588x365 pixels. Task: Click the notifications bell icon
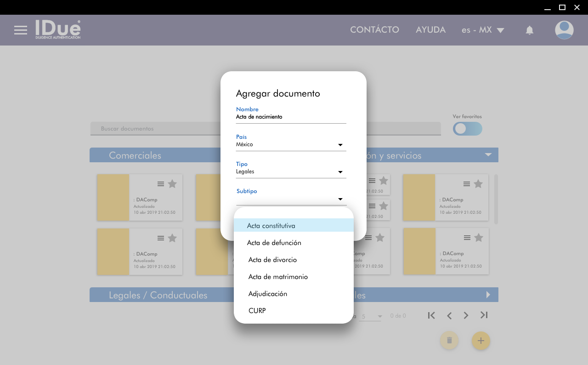529,30
